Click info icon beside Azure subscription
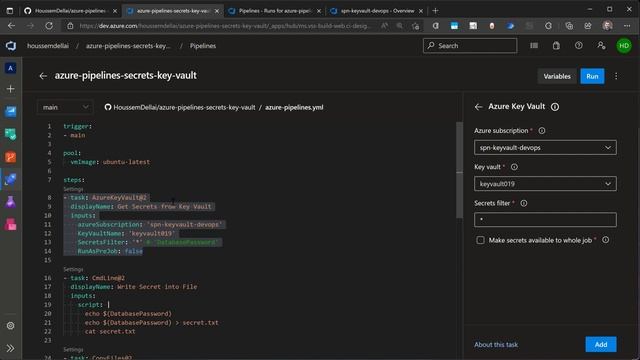 (x=542, y=131)
